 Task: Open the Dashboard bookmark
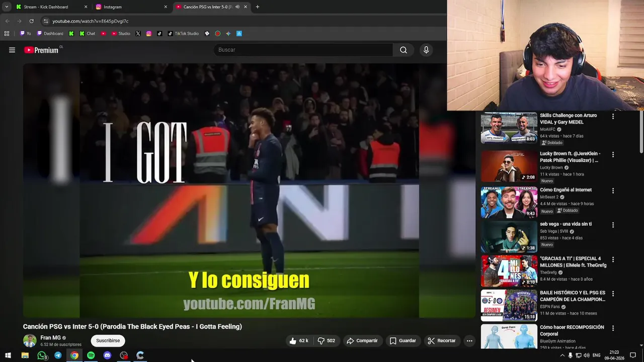coord(50,34)
